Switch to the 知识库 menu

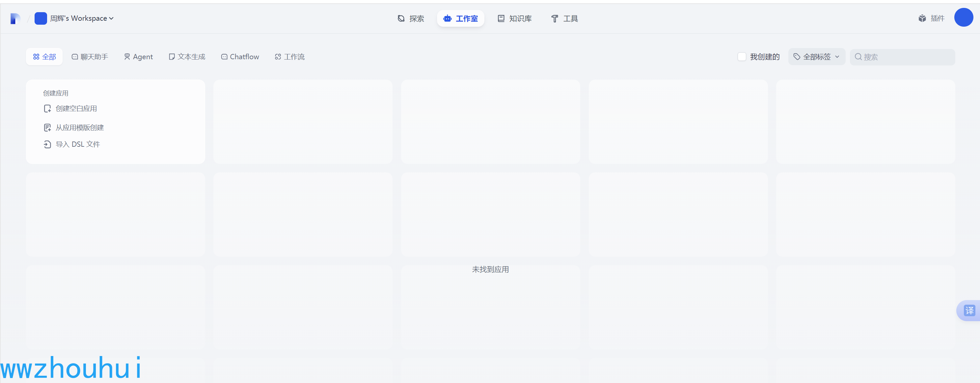coord(514,19)
